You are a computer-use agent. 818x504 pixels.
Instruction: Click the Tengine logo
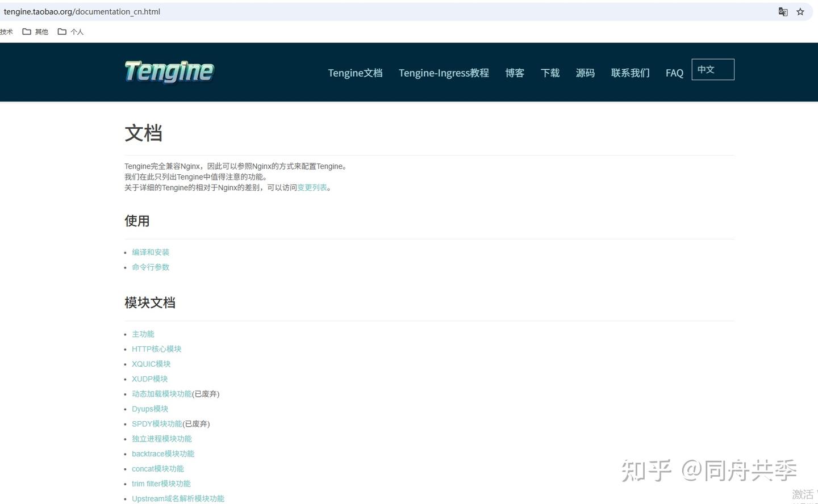coord(169,72)
